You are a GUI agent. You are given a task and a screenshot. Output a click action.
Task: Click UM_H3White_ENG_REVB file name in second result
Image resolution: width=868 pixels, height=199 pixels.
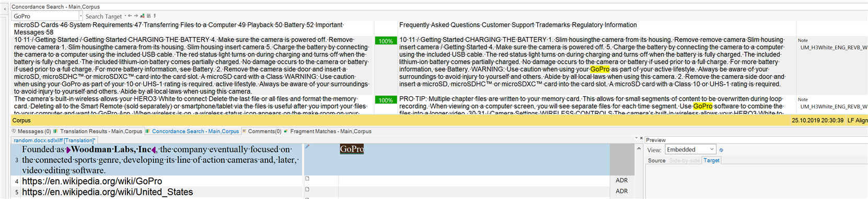click(834, 107)
